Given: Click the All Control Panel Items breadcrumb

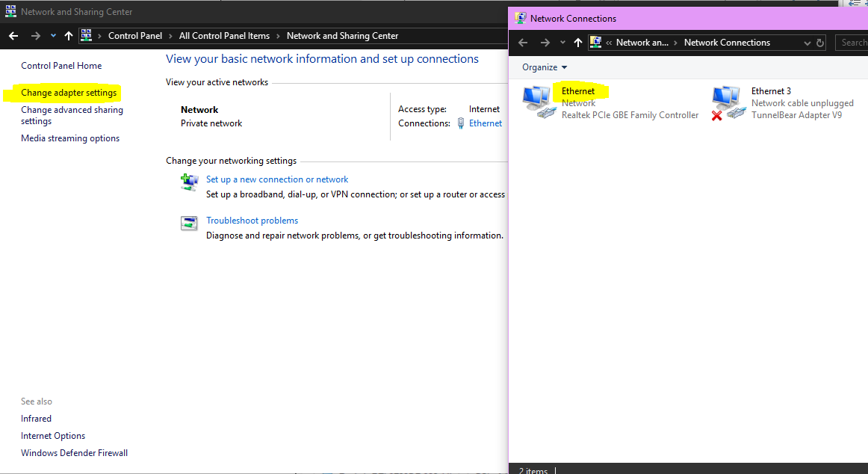Looking at the screenshot, I should pyautogui.click(x=224, y=36).
